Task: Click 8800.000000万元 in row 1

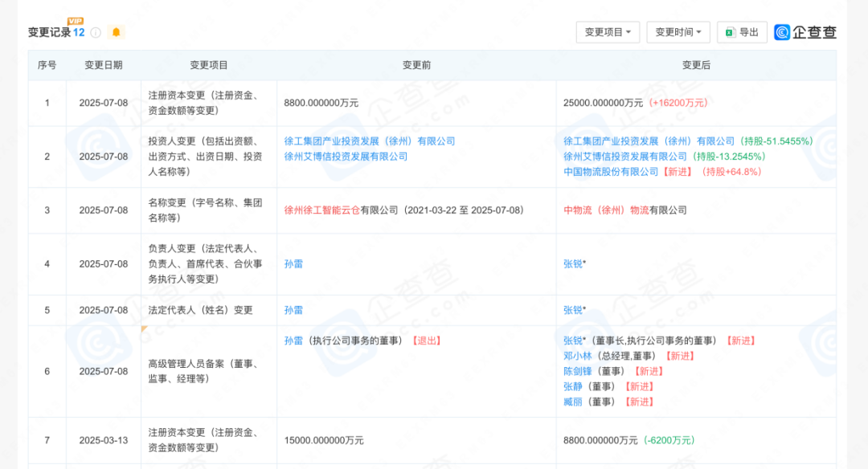Action: click(321, 103)
